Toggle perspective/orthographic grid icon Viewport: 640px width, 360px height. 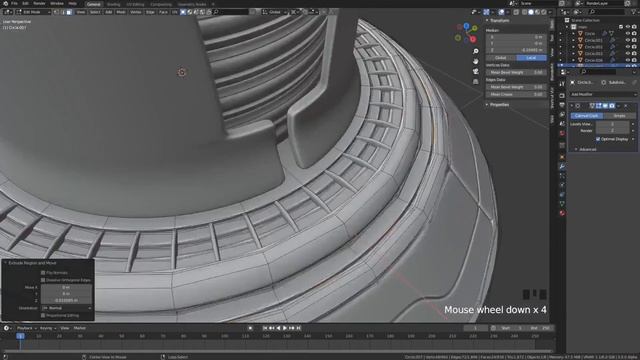point(476,82)
